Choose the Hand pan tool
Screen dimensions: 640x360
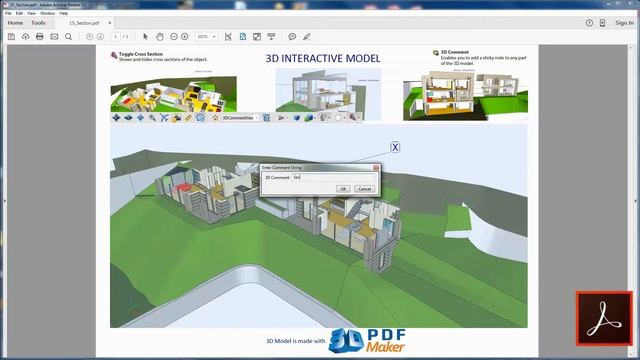(160, 36)
